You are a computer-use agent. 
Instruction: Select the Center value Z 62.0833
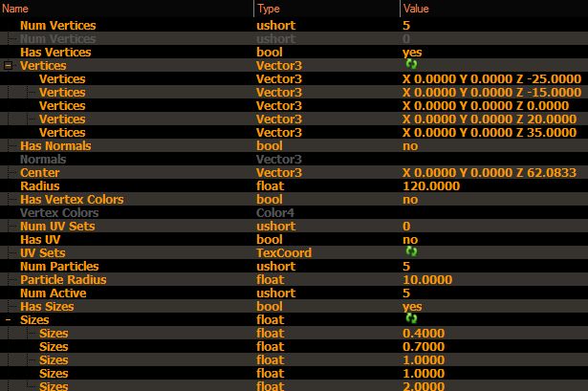pos(490,172)
